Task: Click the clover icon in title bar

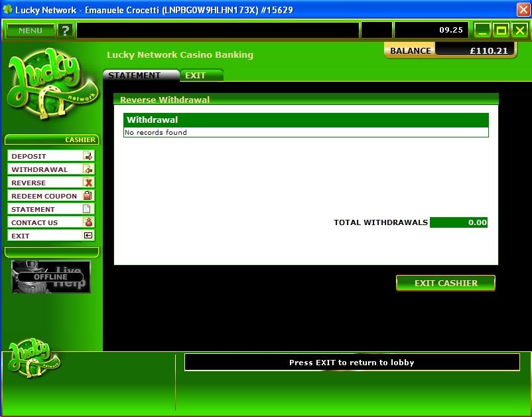Action: [x=7, y=9]
